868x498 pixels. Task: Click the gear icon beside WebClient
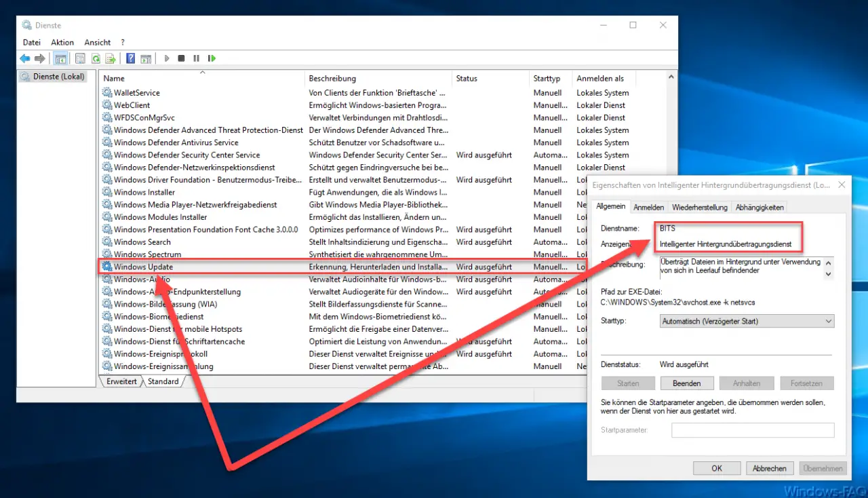click(108, 105)
